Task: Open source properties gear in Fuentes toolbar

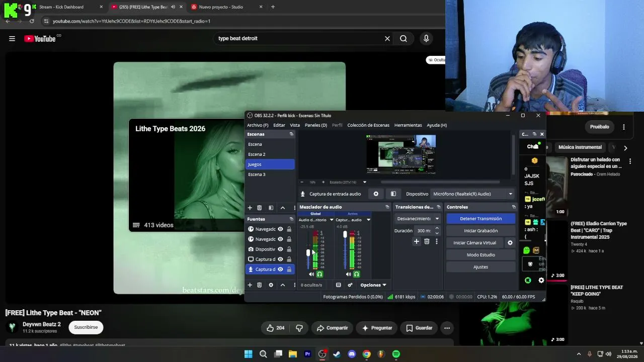Action: (x=271, y=285)
